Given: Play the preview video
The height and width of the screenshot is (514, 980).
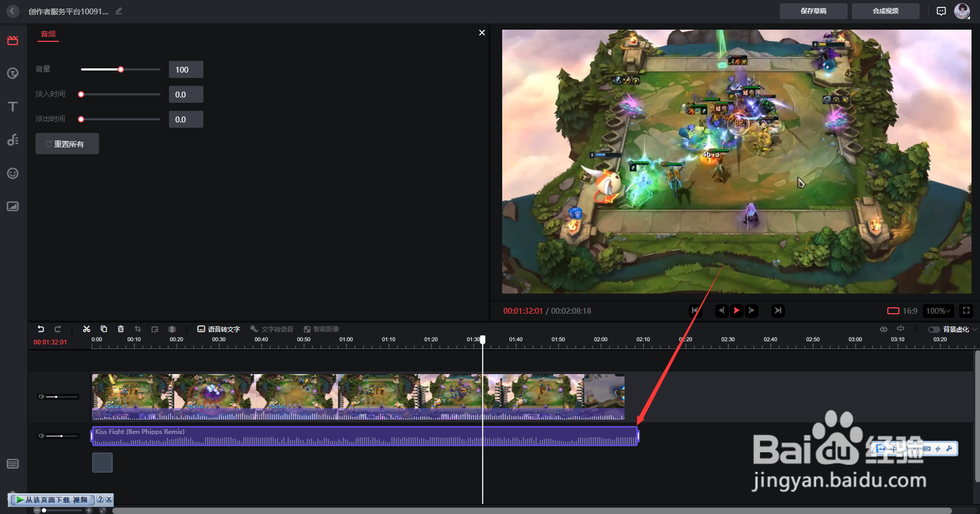Looking at the screenshot, I should 736,311.
